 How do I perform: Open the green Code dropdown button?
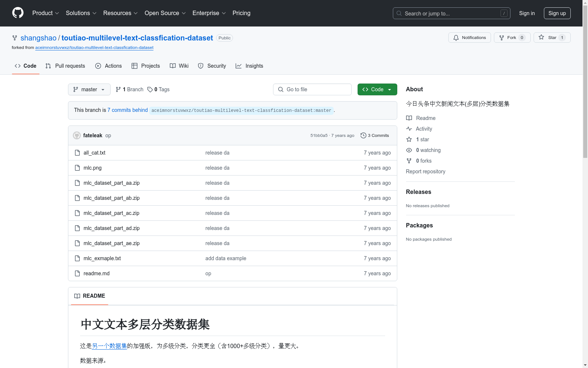[377, 89]
